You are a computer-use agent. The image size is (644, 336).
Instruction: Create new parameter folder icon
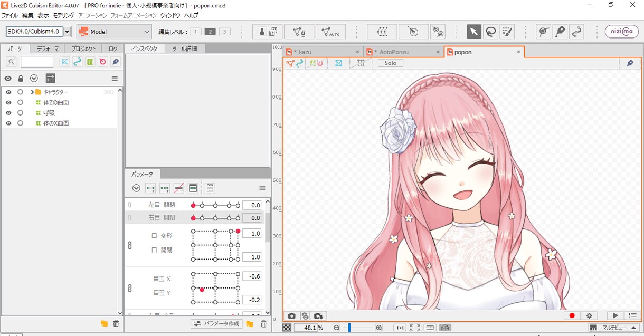point(250,324)
